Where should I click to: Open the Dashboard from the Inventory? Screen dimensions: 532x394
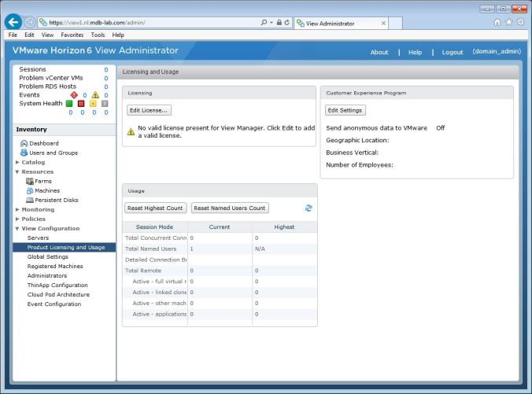tap(43, 143)
